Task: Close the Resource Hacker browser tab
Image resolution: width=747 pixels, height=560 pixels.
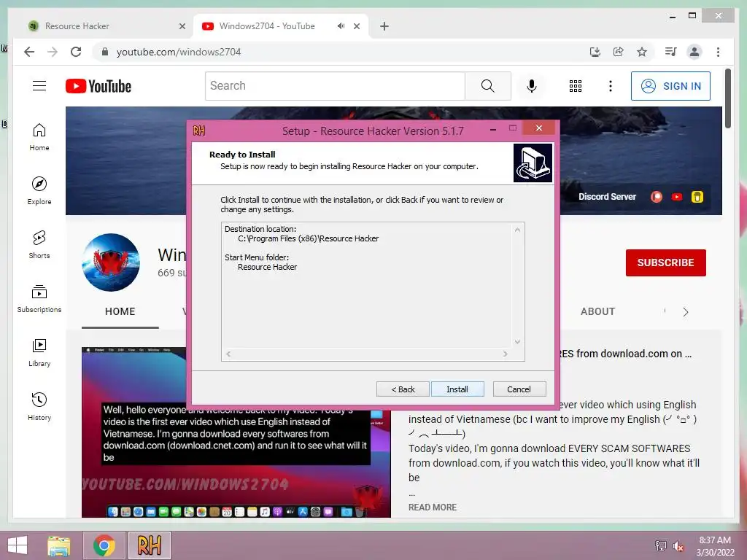Action: 182,26
